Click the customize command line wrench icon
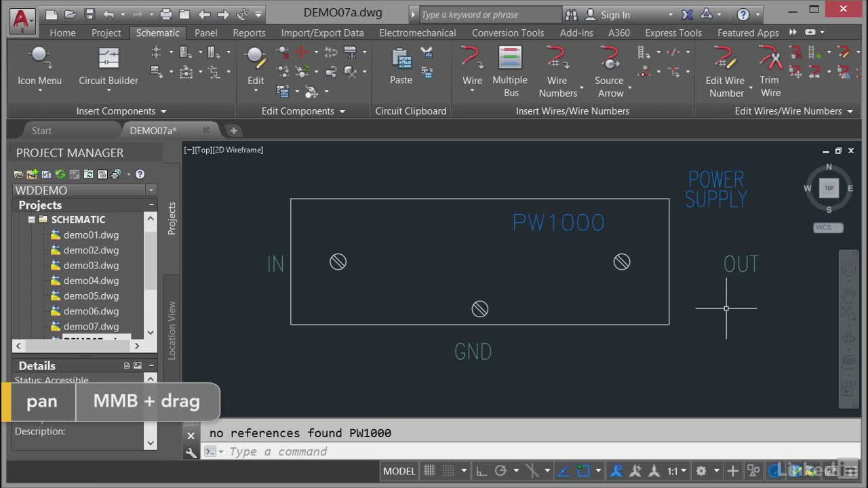Image resolution: width=868 pixels, height=488 pixels. pyautogui.click(x=191, y=453)
